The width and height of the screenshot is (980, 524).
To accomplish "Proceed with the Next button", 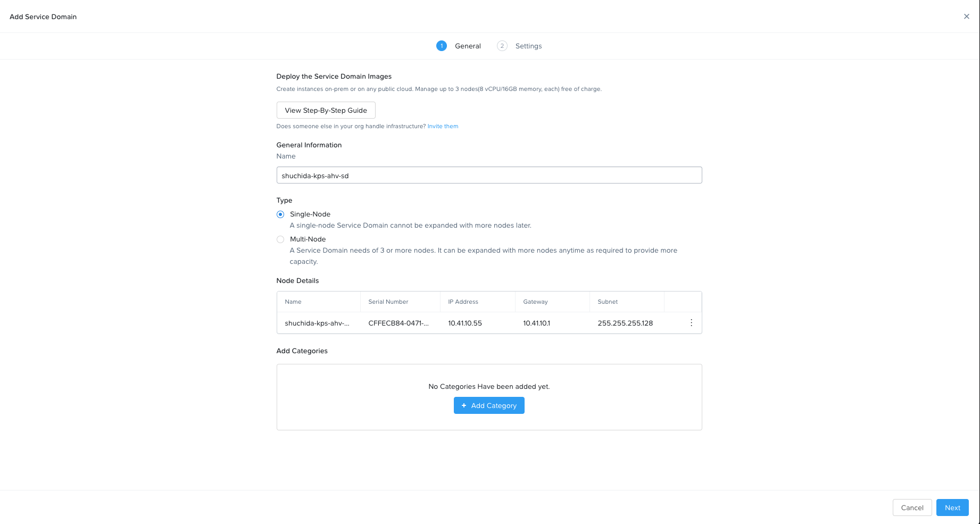I will [x=952, y=508].
